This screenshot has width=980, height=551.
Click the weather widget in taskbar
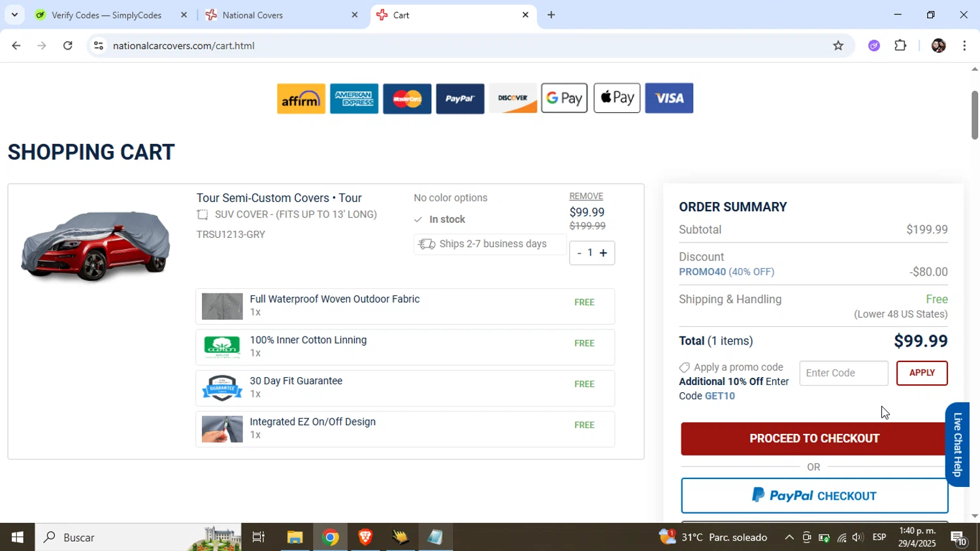713,537
